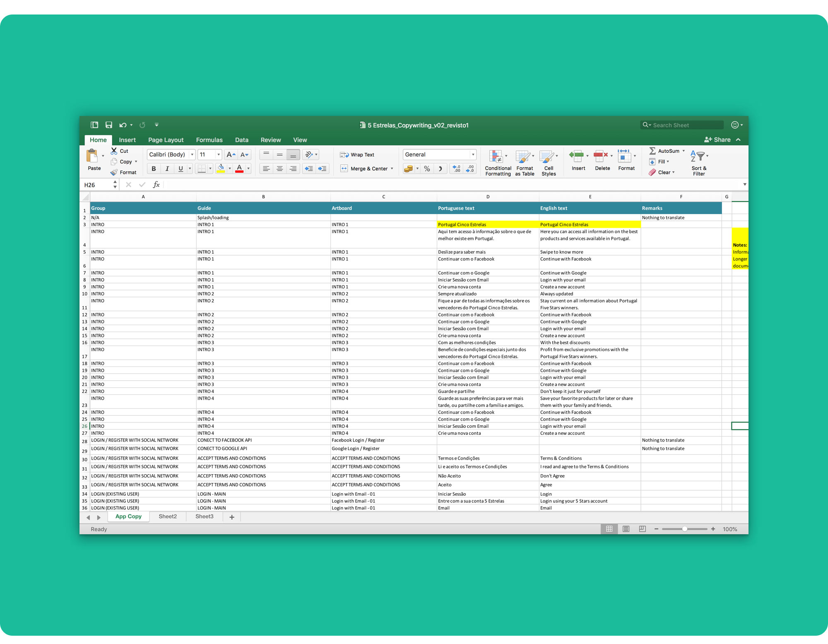Click the AutoSum sigma icon
Screen dimensions: 828x644
click(x=652, y=151)
